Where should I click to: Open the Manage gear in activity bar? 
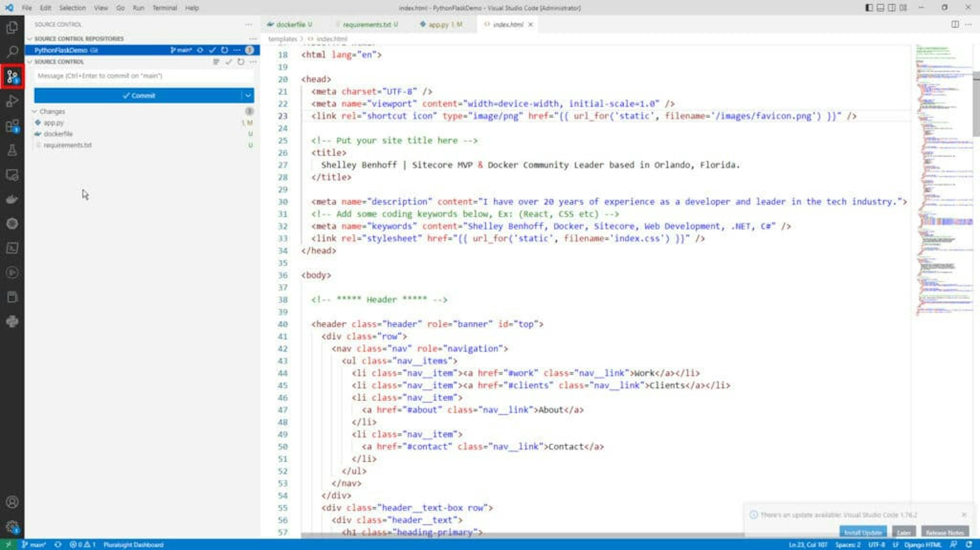click(x=12, y=527)
